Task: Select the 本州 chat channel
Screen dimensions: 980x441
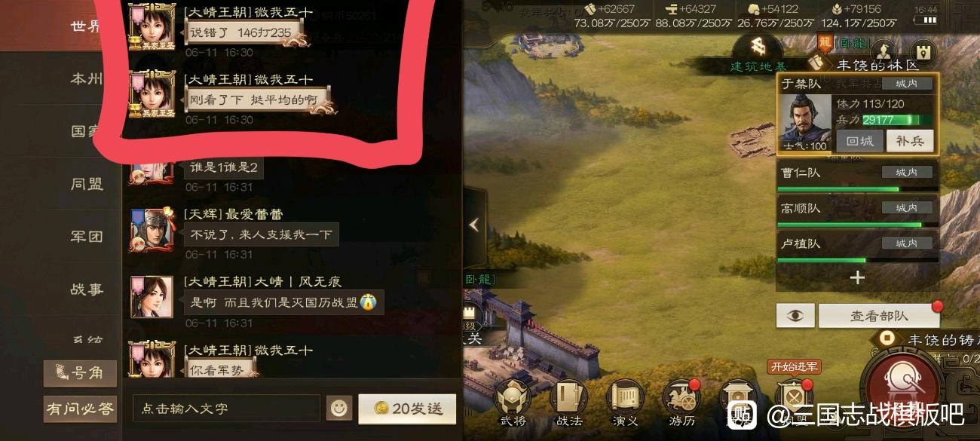Action: click(x=87, y=78)
